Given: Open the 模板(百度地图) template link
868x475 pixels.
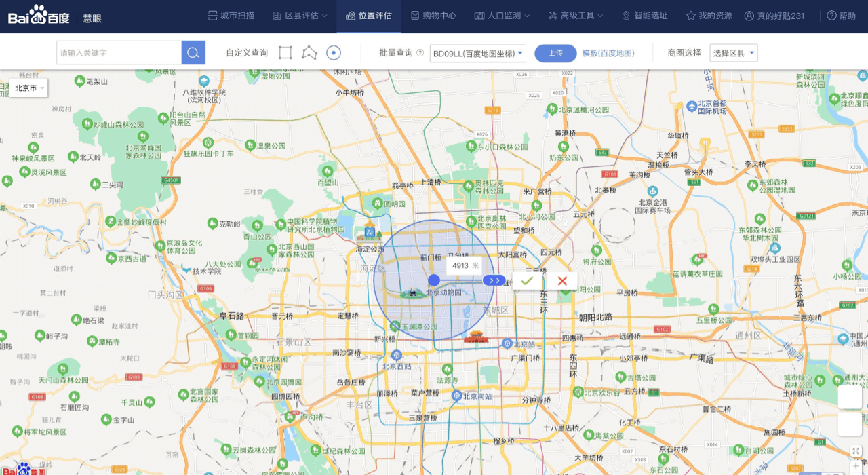Looking at the screenshot, I should [608, 54].
